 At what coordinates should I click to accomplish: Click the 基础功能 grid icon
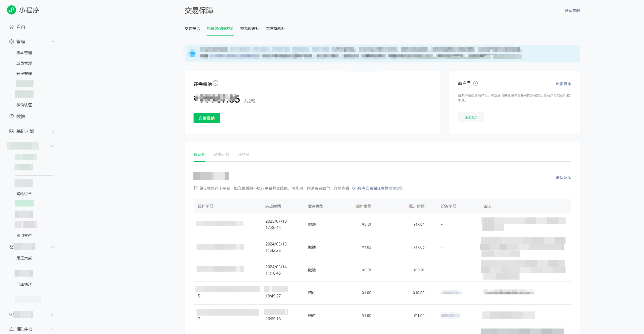click(12, 131)
